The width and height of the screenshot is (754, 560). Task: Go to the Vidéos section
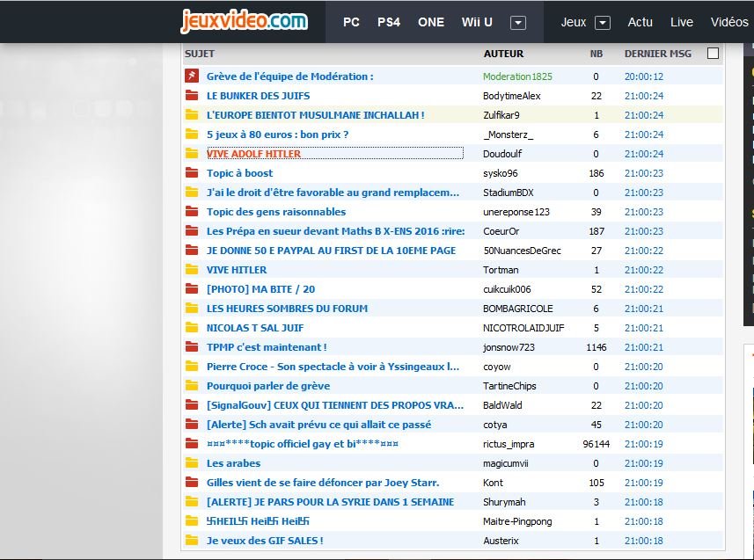click(728, 22)
